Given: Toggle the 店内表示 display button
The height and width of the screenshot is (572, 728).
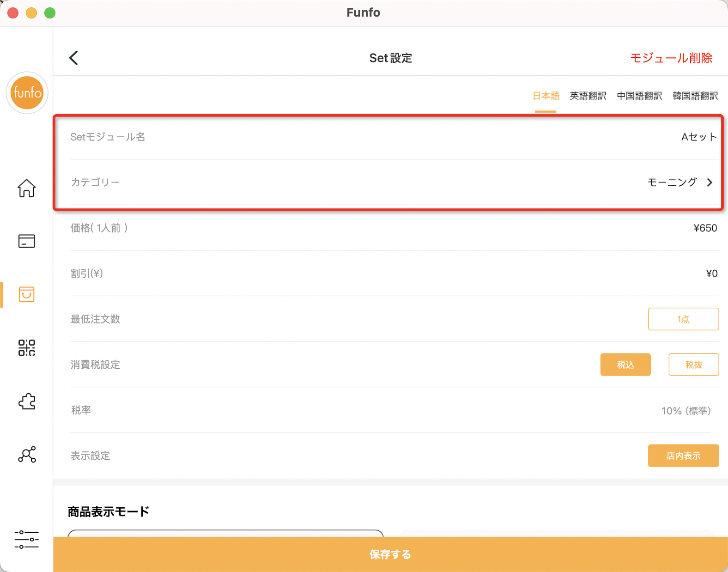Looking at the screenshot, I should 683,456.
